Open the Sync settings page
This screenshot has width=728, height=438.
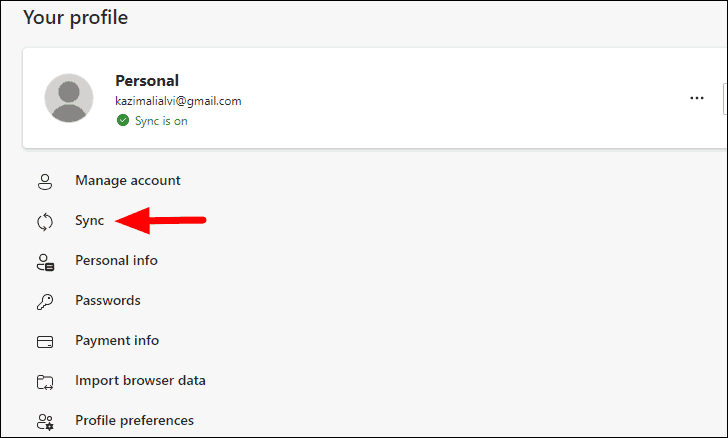90,221
